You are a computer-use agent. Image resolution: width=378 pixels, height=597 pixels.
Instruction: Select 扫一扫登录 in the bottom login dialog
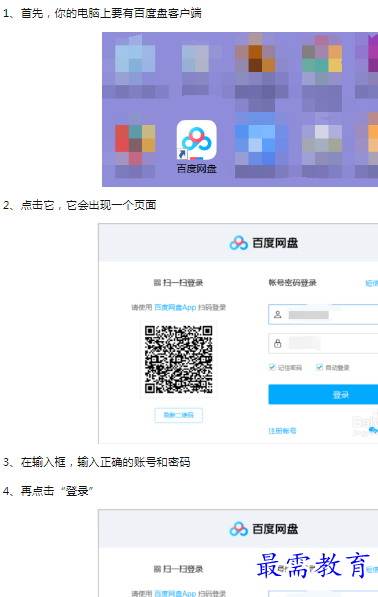[x=179, y=569]
